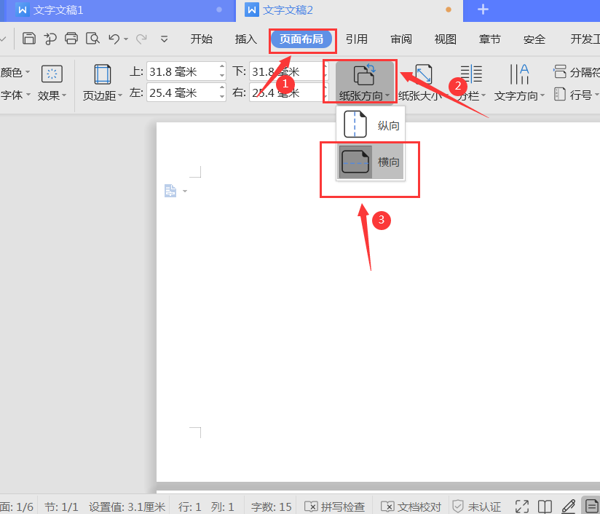Open Print Preview magnifier icon

pos(93,38)
